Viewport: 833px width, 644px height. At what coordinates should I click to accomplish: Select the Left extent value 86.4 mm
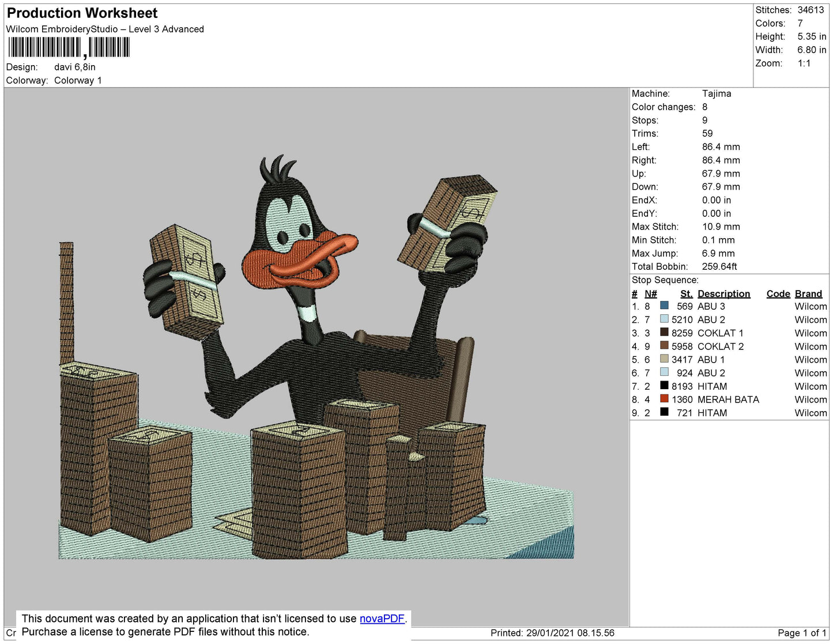pos(721,147)
